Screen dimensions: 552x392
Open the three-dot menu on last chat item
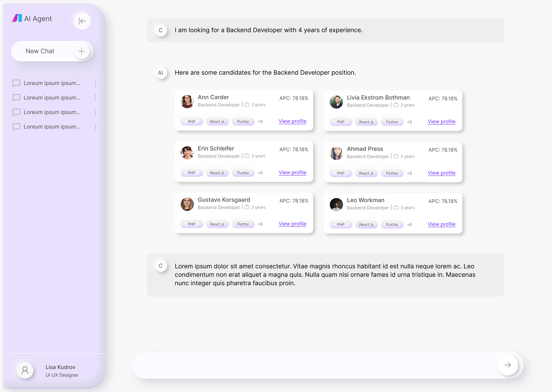[95, 127]
